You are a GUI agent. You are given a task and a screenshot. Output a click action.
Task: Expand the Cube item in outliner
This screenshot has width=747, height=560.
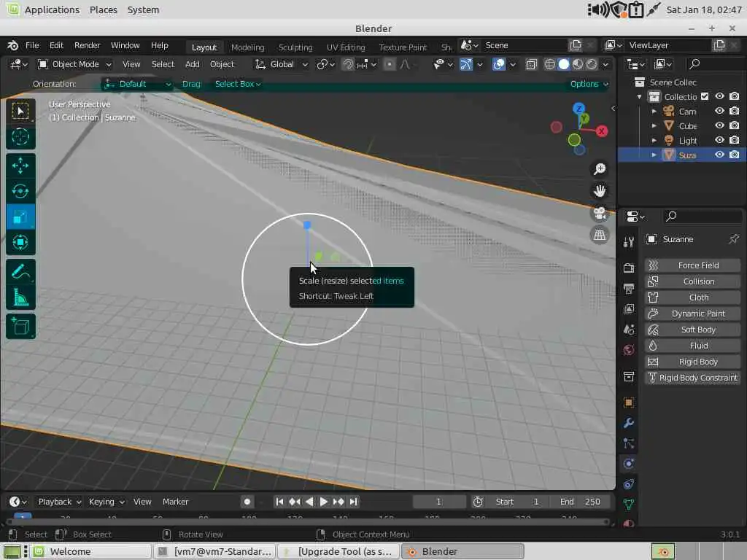click(654, 125)
